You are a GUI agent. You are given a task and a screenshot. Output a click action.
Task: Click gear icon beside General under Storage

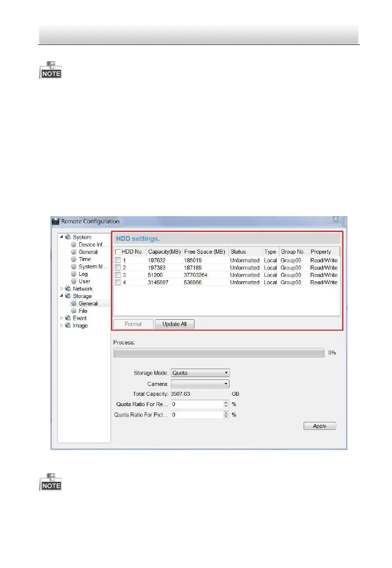[x=74, y=303]
